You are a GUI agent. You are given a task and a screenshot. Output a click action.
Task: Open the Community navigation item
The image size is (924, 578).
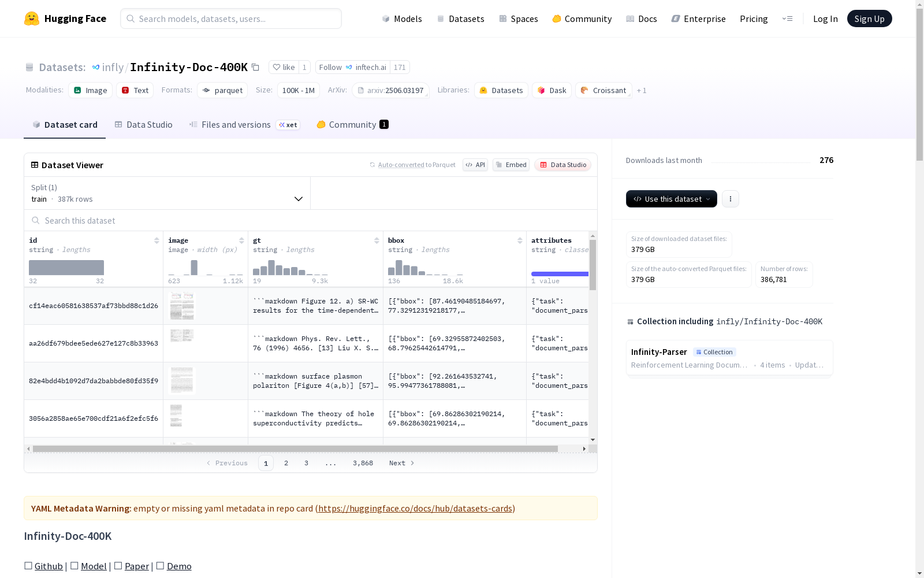[582, 18]
